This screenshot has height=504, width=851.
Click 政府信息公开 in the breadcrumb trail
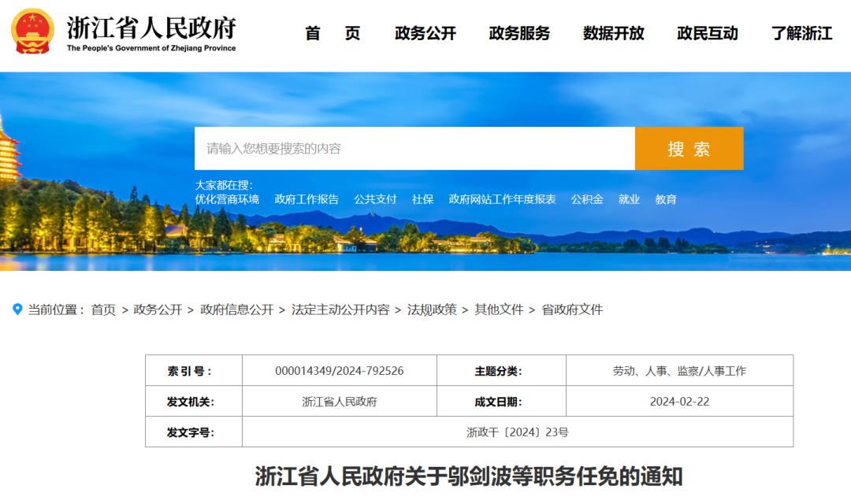[x=236, y=310]
